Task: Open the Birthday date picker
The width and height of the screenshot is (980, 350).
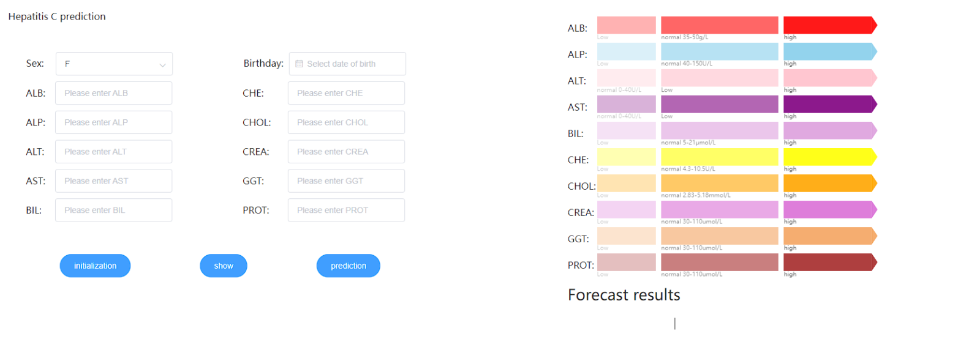Action: [x=347, y=64]
